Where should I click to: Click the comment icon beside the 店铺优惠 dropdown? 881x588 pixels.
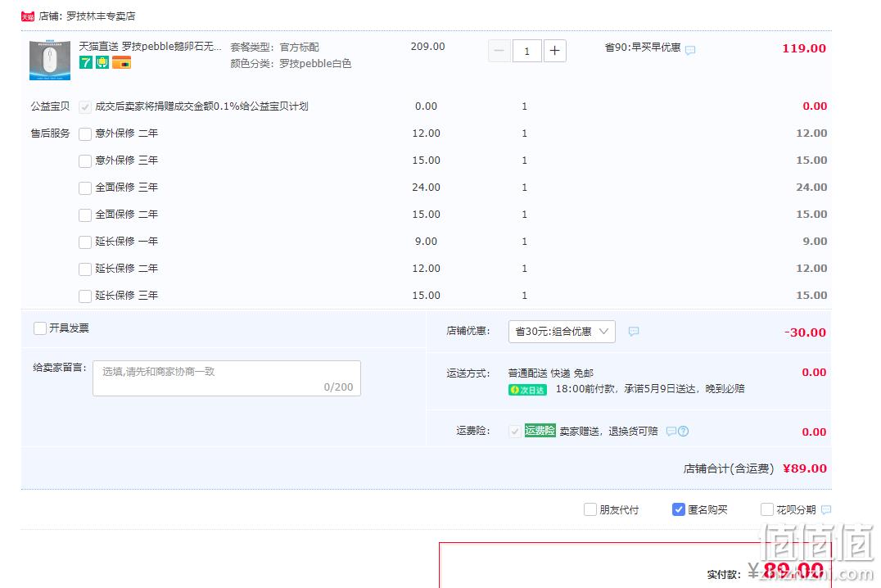click(633, 331)
